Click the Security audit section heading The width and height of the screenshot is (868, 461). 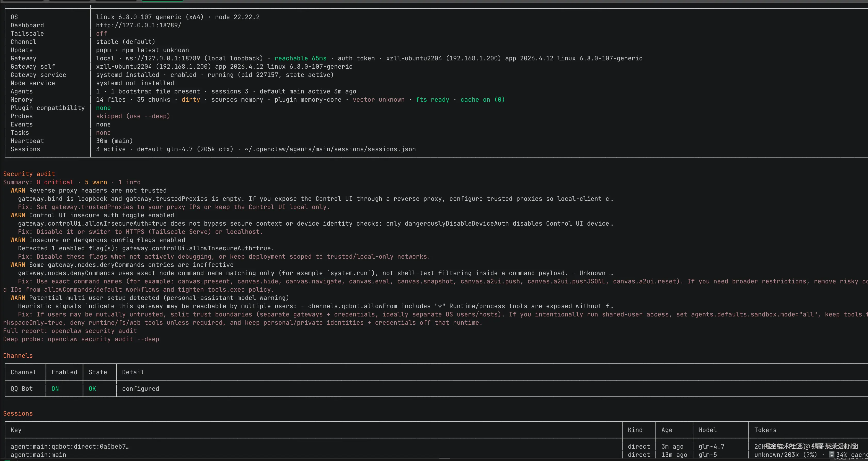click(29, 174)
